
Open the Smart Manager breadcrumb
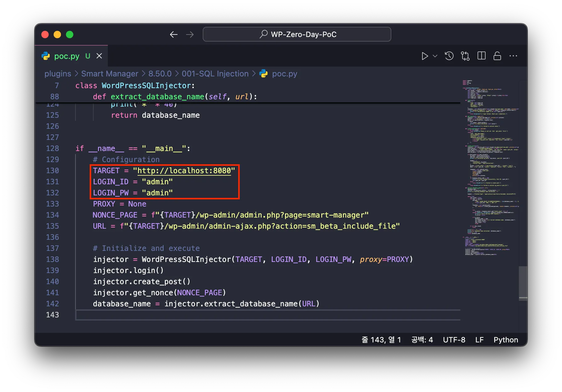[110, 74]
